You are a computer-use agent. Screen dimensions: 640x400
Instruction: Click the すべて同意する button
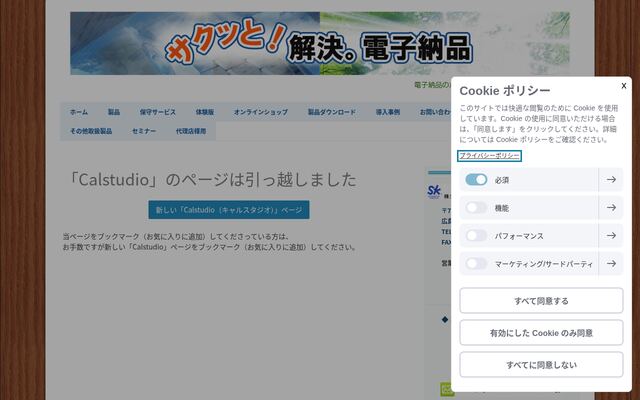click(x=541, y=301)
